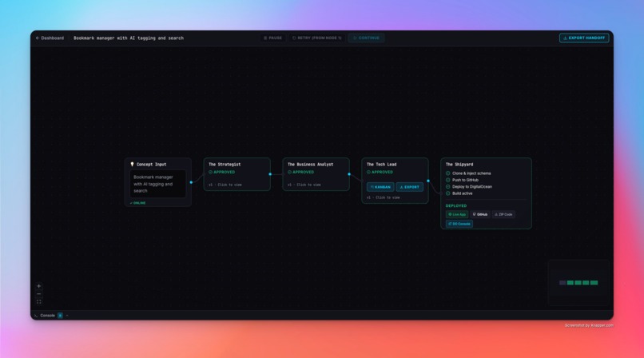Click the Console terminal icon

(x=36, y=316)
